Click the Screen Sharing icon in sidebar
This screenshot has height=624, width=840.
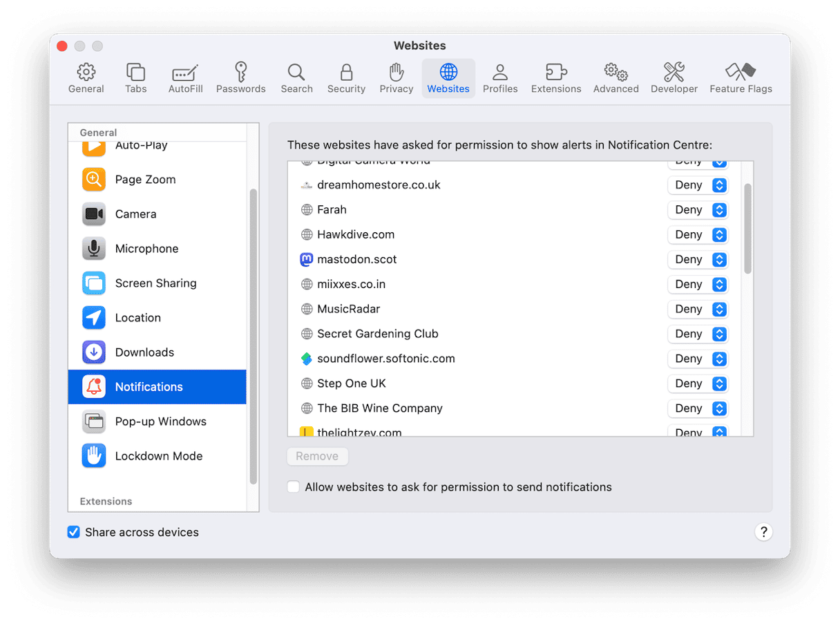pos(94,283)
